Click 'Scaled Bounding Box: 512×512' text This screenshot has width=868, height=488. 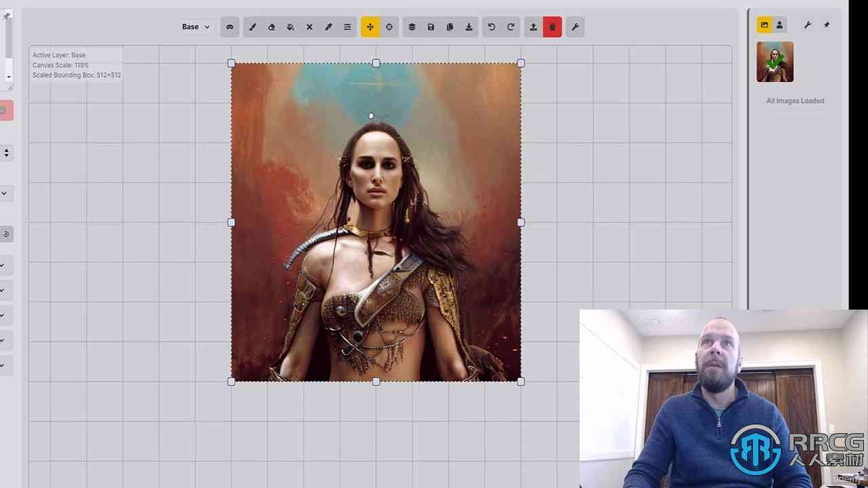tap(77, 75)
